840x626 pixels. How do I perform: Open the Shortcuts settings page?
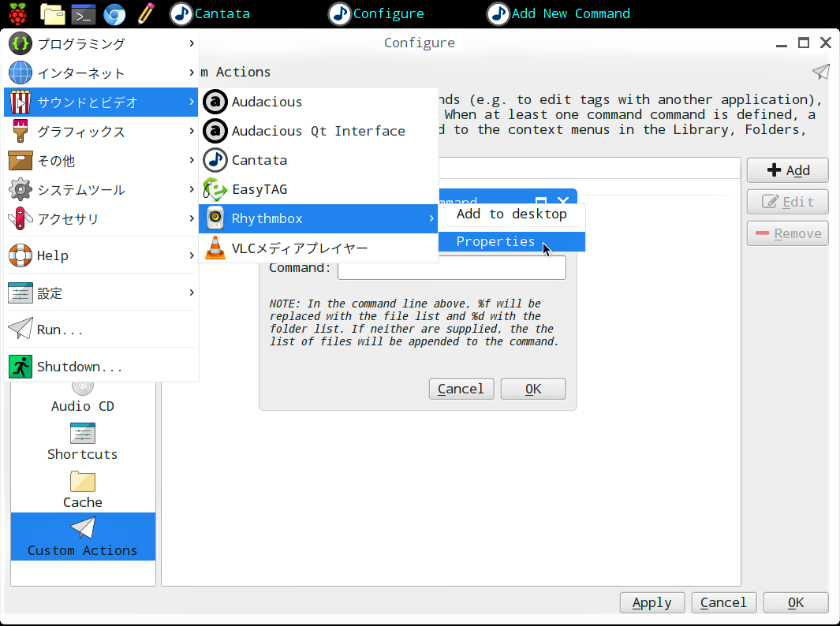pos(83,440)
